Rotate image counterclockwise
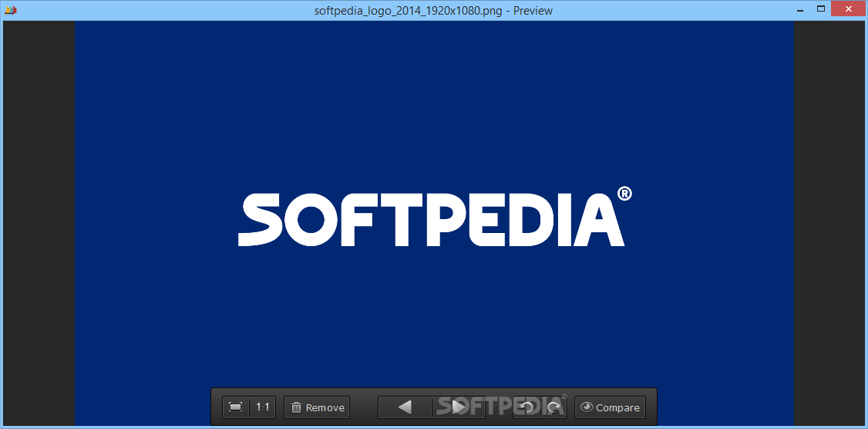This screenshot has width=868, height=429. [x=527, y=407]
